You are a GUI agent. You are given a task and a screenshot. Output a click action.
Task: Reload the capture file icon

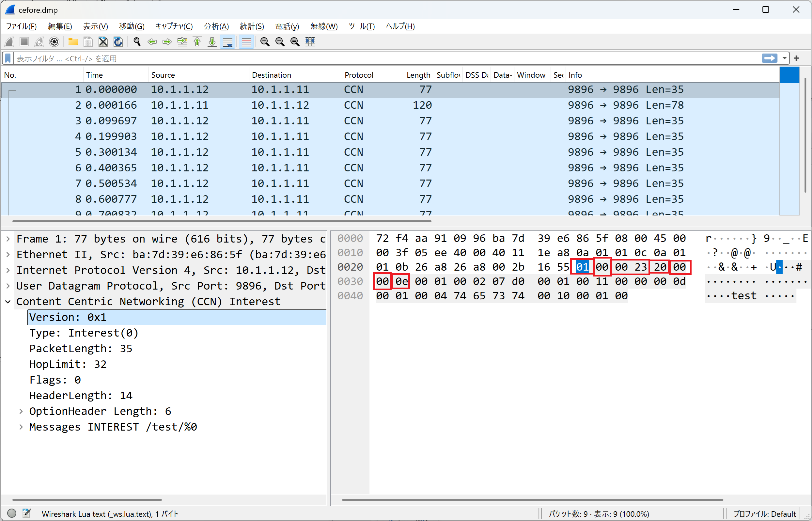coord(118,41)
